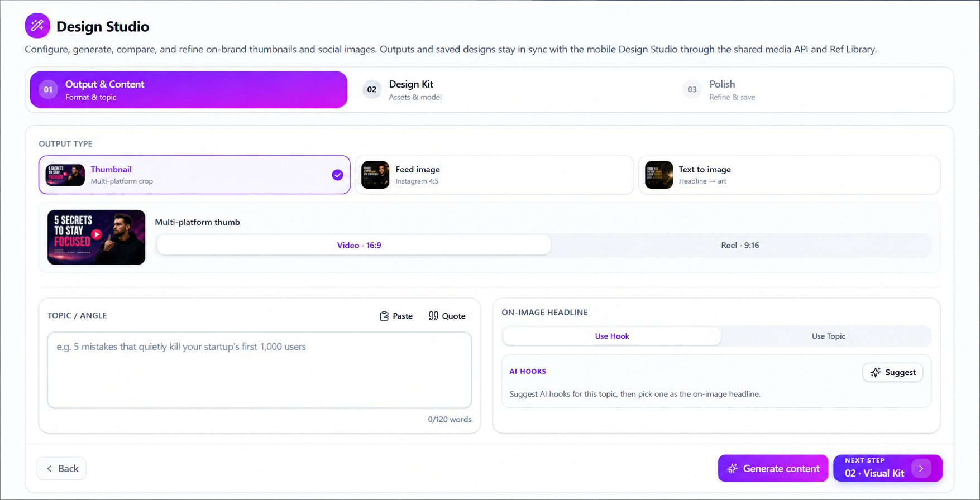The height and width of the screenshot is (500, 980).
Task: Click the sparkle icon on Generate content
Action: coord(732,469)
